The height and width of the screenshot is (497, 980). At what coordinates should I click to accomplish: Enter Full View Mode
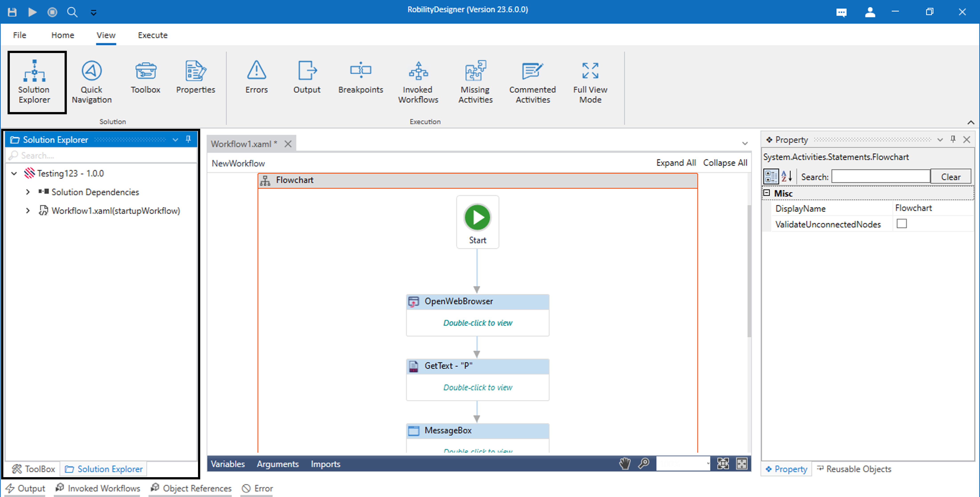click(x=590, y=82)
